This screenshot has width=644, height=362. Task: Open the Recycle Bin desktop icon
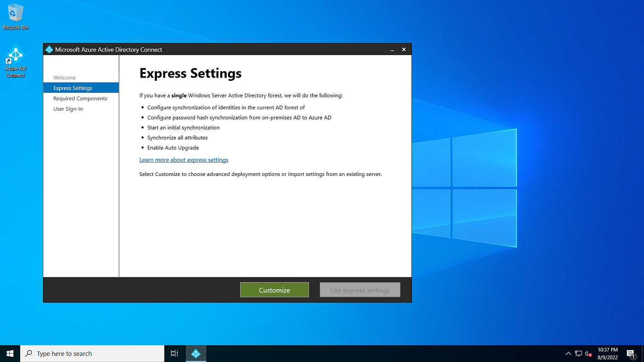[x=16, y=17]
